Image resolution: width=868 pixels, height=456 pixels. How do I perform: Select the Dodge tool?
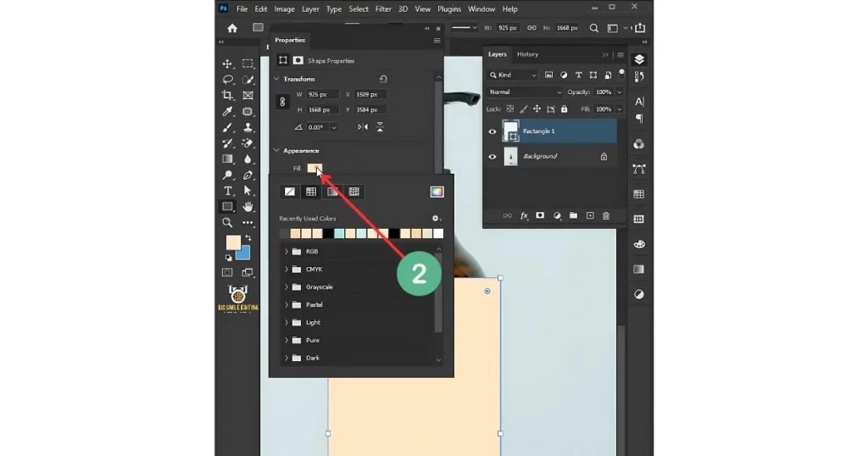click(227, 175)
